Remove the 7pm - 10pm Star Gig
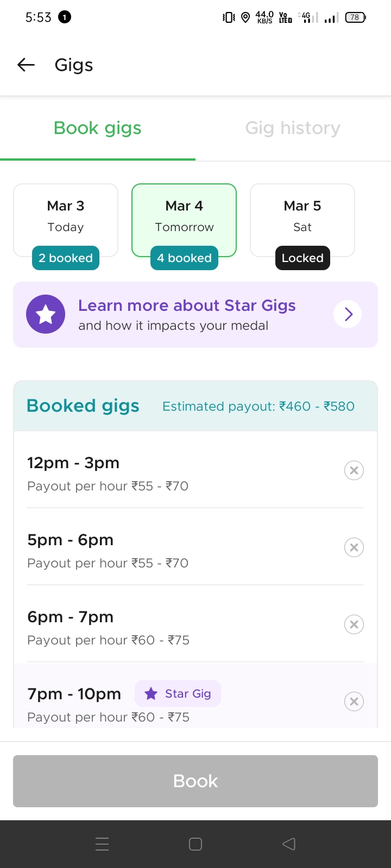Image resolution: width=391 pixels, height=868 pixels. [354, 701]
